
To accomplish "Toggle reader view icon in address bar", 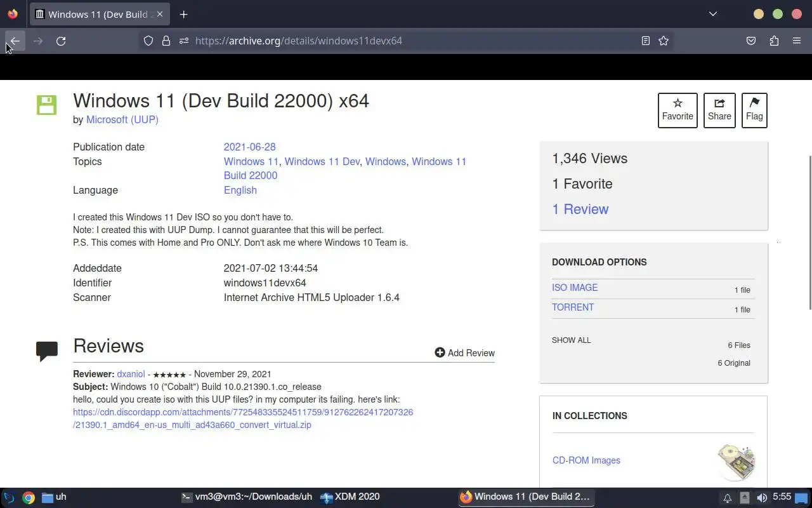I will coord(646,41).
